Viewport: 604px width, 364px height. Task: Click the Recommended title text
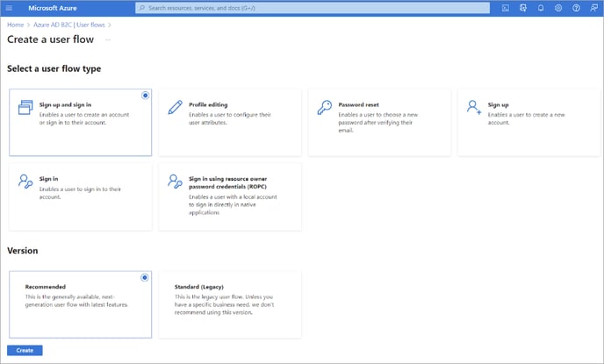tap(46, 287)
